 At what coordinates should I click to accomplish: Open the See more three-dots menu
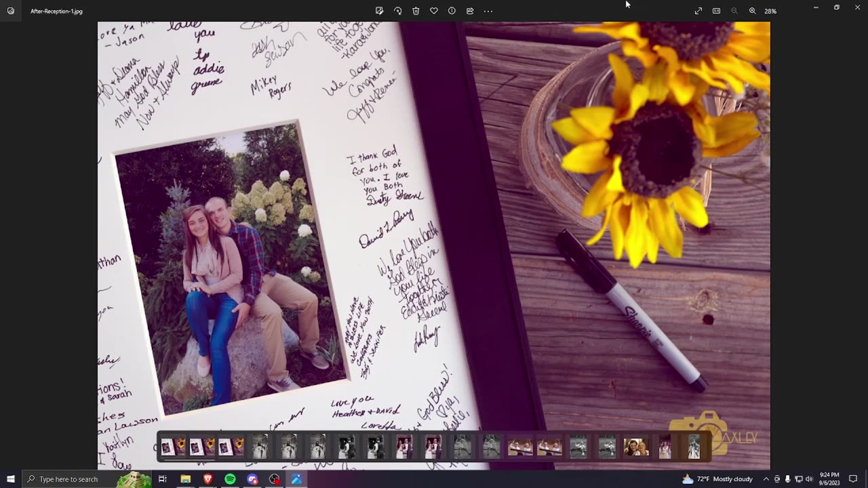[x=488, y=11]
